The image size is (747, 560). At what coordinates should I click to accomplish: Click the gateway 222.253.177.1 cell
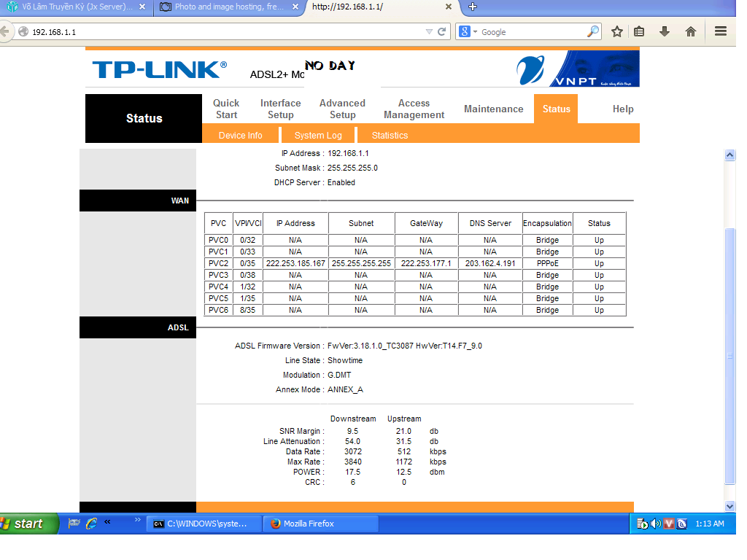[x=426, y=263]
